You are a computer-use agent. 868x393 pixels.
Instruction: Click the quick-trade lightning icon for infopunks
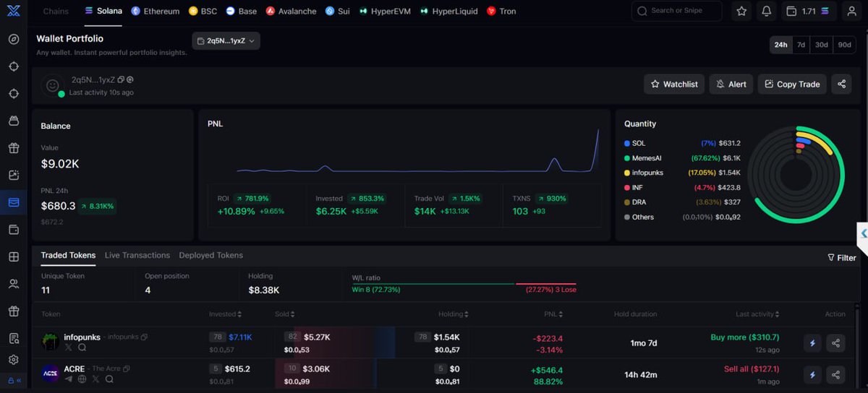click(812, 343)
